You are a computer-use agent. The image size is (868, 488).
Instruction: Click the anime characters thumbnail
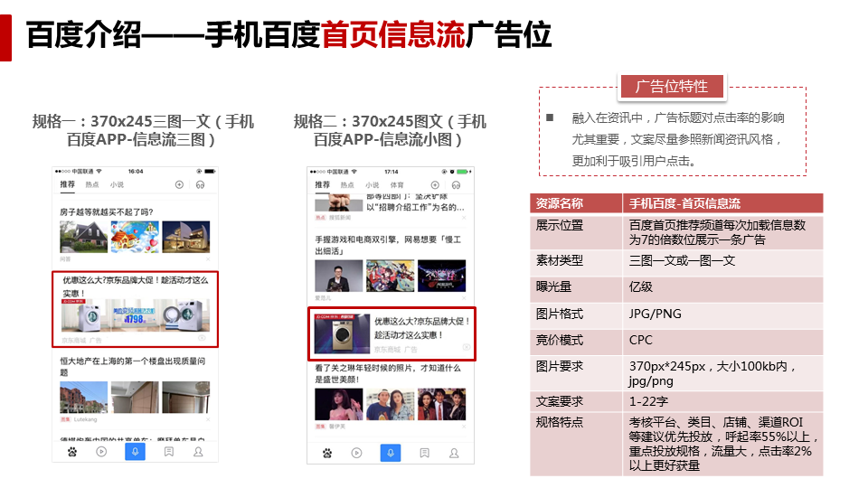pos(391,276)
